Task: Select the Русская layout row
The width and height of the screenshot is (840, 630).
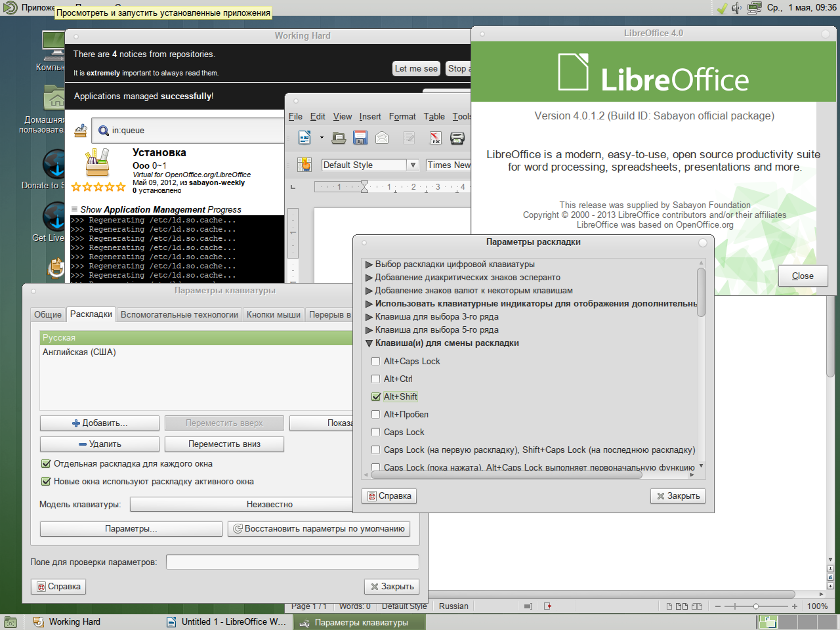Action: coord(196,338)
